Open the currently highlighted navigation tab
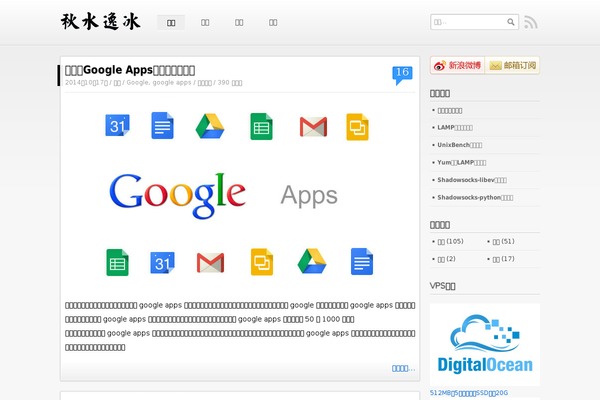 coord(171,23)
